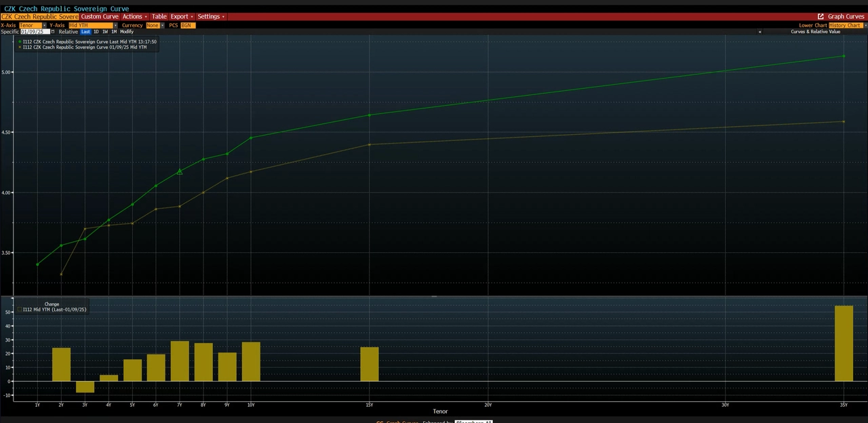Select the Last relative period toggle
The width and height of the screenshot is (868, 423).
[85, 32]
